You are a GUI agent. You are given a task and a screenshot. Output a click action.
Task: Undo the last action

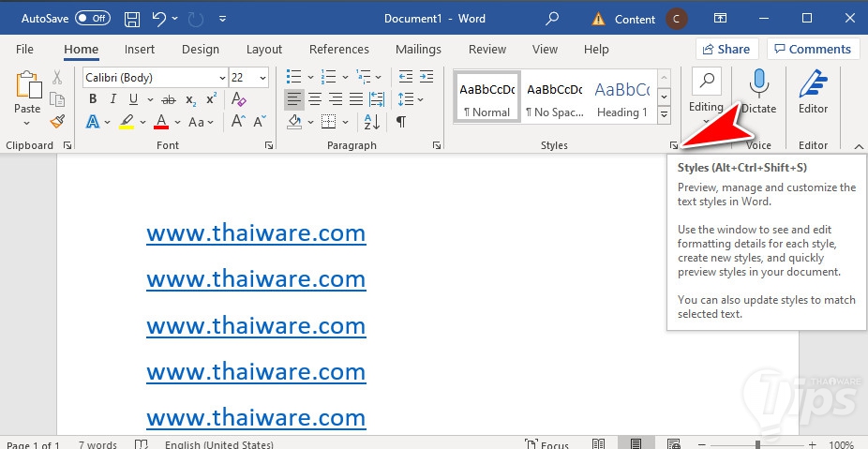159,19
